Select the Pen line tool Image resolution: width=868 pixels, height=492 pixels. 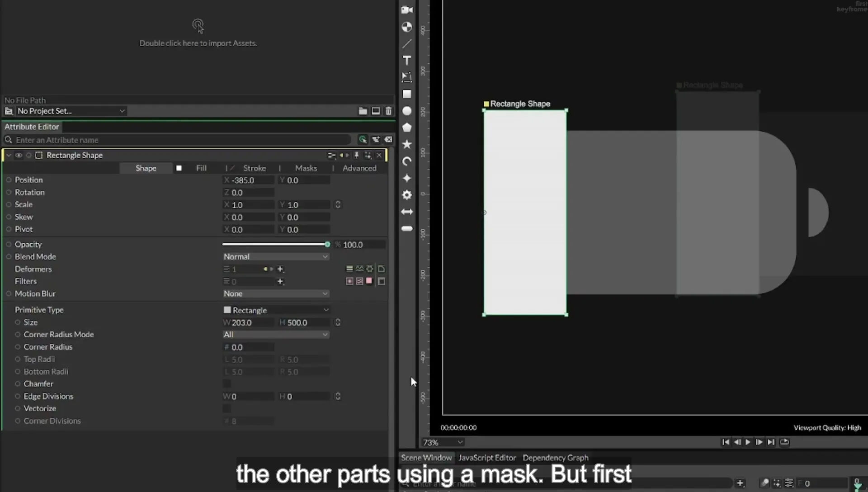coord(407,44)
